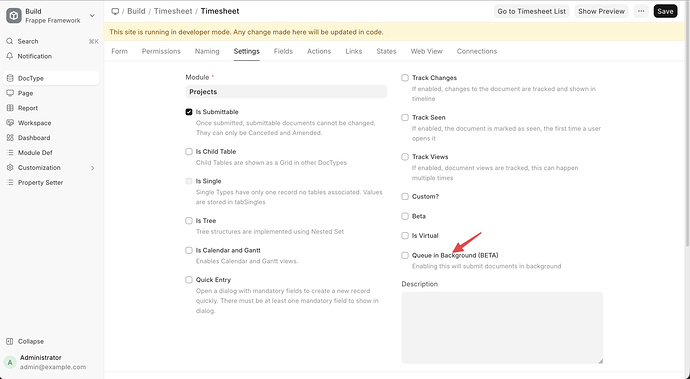Image resolution: width=690 pixels, height=379 pixels.
Task: Click the Module Def list icon
Action: (x=10, y=153)
